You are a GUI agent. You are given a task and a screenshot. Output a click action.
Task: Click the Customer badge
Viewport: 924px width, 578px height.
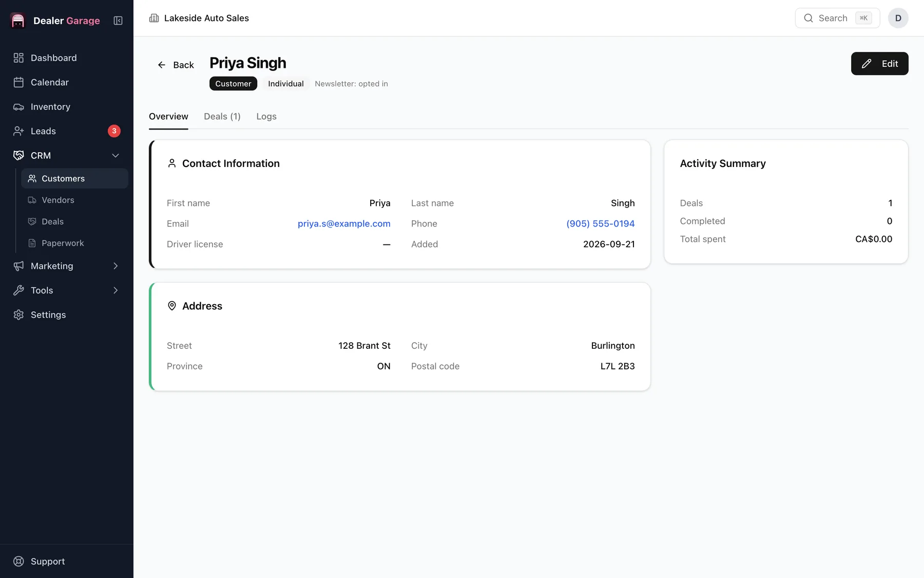click(233, 84)
